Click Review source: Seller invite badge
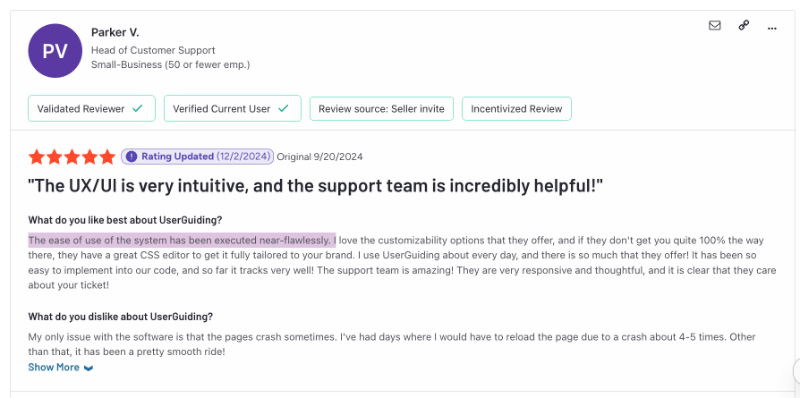The image size is (800, 398). click(382, 109)
